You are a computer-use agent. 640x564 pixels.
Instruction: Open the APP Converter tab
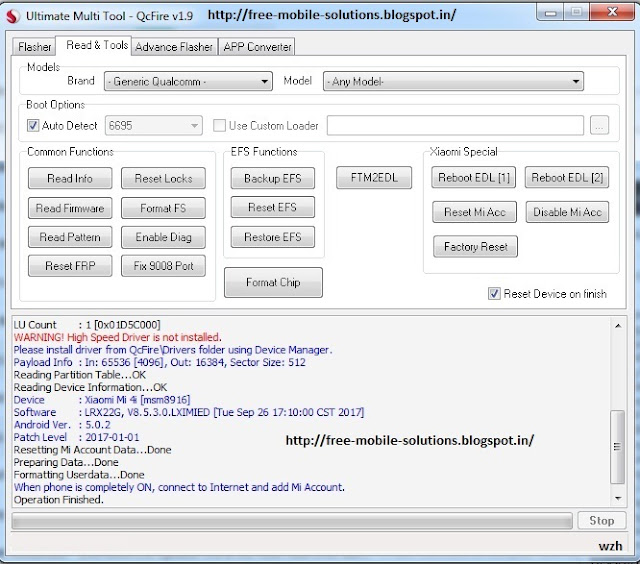click(257, 47)
